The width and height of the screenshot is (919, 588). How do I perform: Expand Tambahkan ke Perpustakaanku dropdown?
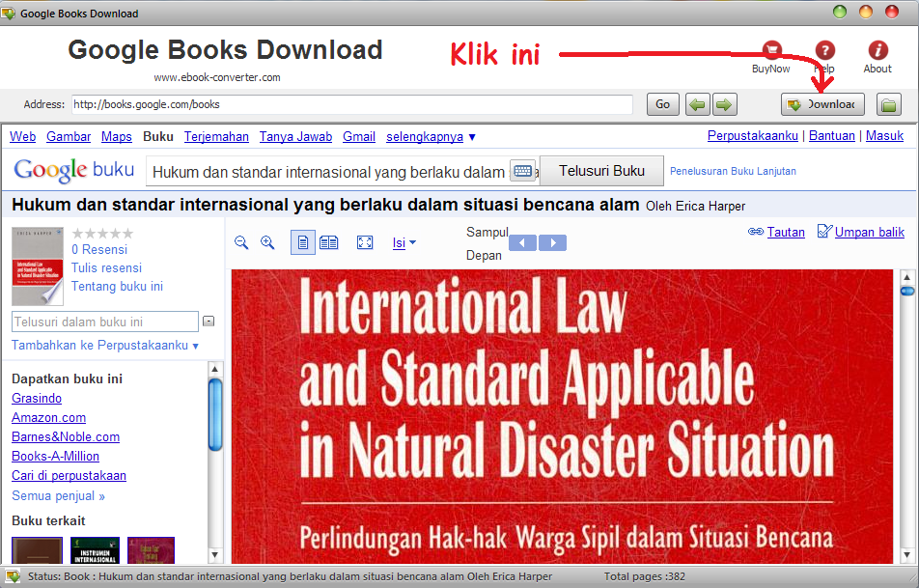(x=105, y=346)
